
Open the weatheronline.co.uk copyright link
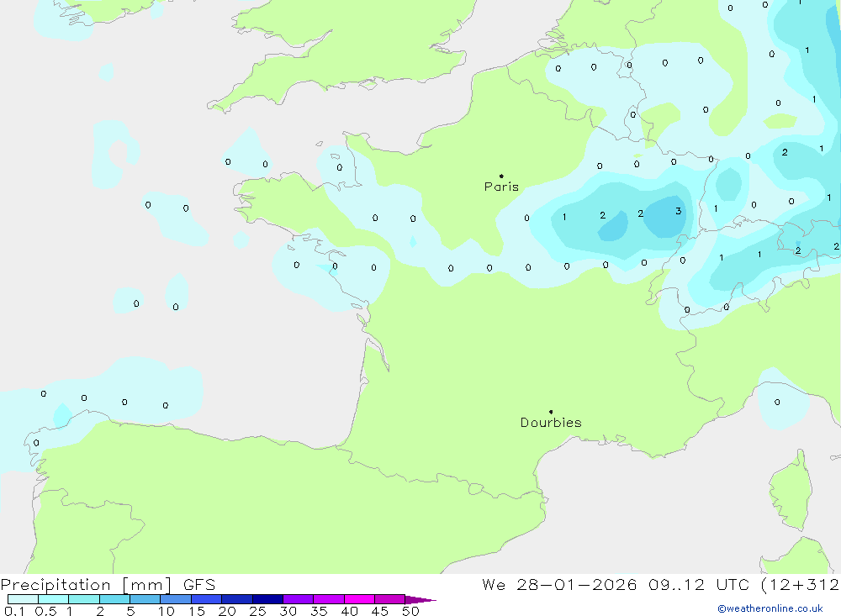click(770, 608)
